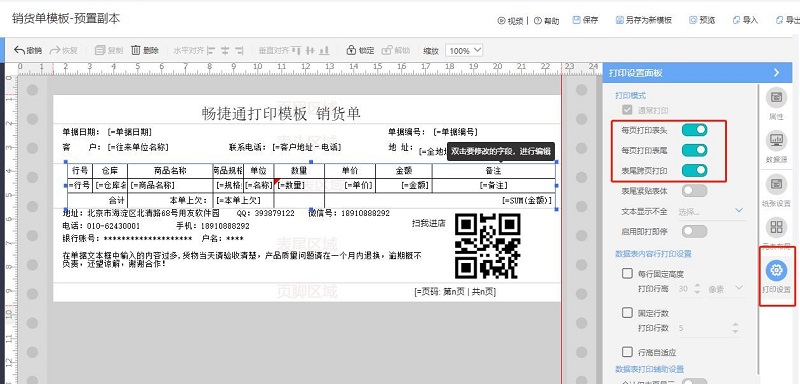This screenshot has height=384, width=800.
Task: Click the 保存 save icon
Action: pyautogui.click(x=577, y=20)
